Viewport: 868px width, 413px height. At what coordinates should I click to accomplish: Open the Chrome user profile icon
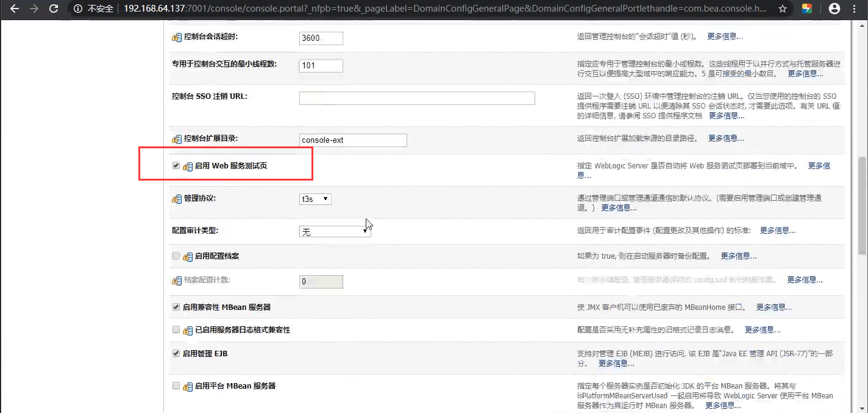835,9
